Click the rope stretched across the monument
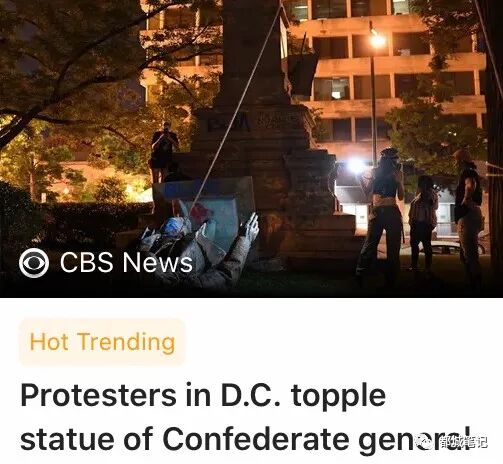 [x=238, y=105]
